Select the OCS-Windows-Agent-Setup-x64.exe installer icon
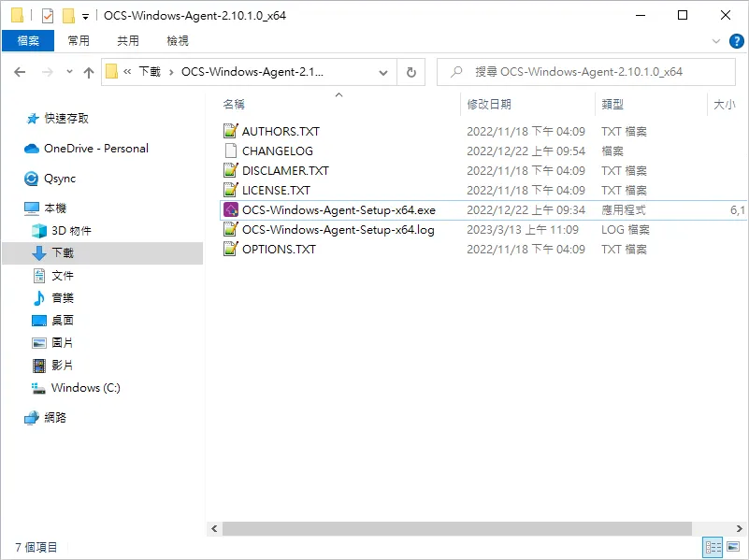 click(x=231, y=209)
